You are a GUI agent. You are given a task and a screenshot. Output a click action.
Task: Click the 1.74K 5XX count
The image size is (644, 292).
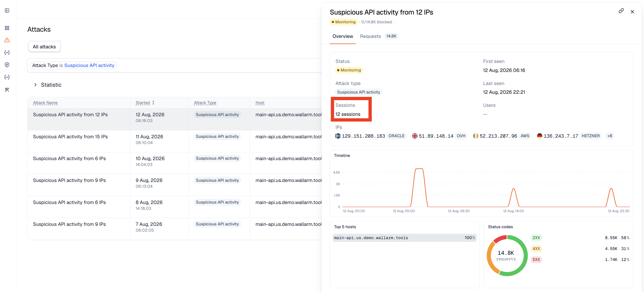[x=611, y=259]
